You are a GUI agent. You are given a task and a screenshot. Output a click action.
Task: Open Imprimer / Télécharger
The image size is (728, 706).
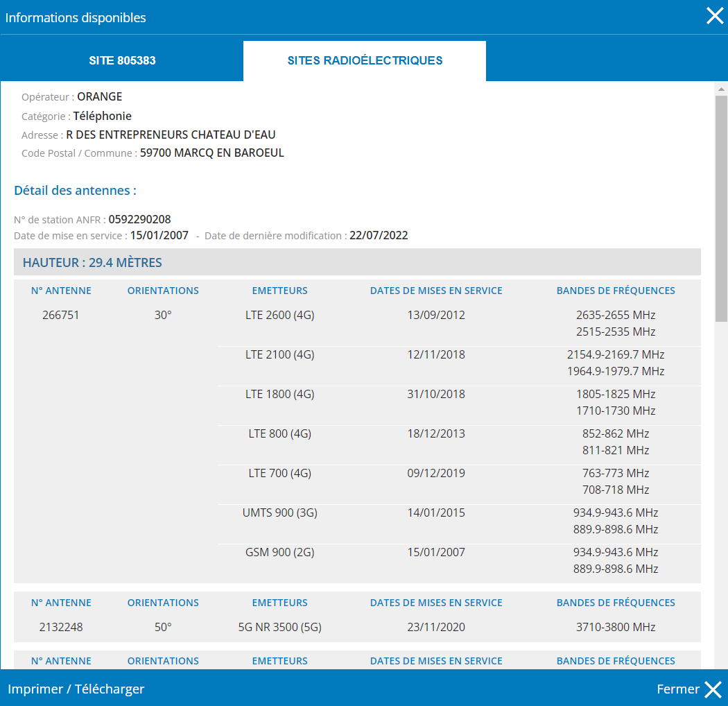click(76, 689)
